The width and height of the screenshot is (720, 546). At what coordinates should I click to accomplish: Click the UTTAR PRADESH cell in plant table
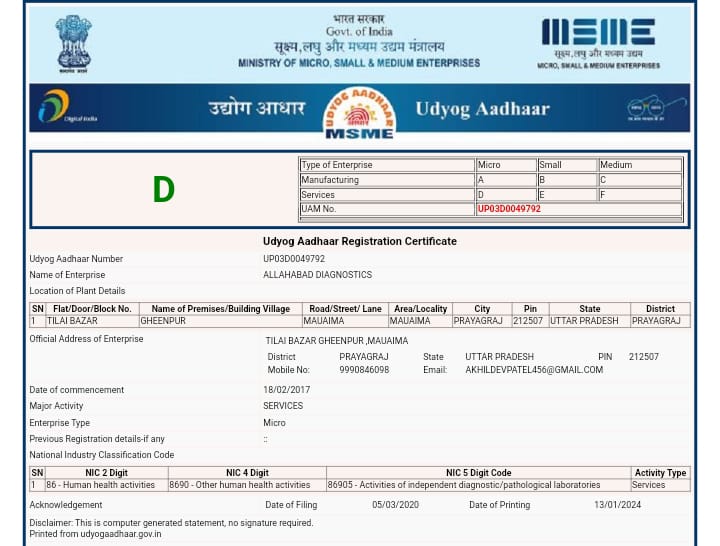(x=589, y=321)
